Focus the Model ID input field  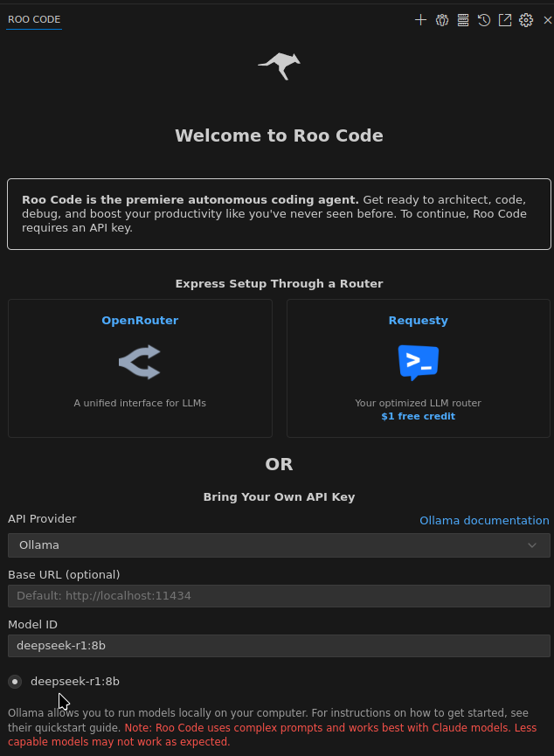pyautogui.click(x=279, y=646)
